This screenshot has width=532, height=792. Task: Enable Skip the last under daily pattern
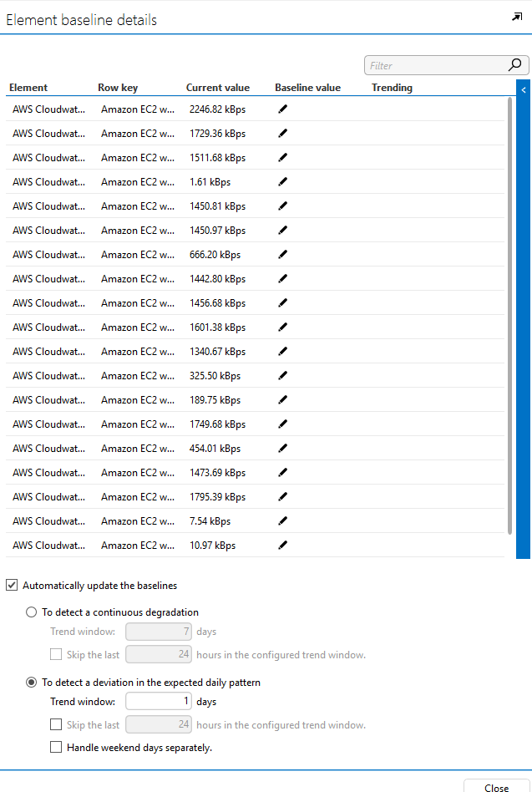click(x=56, y=725)
